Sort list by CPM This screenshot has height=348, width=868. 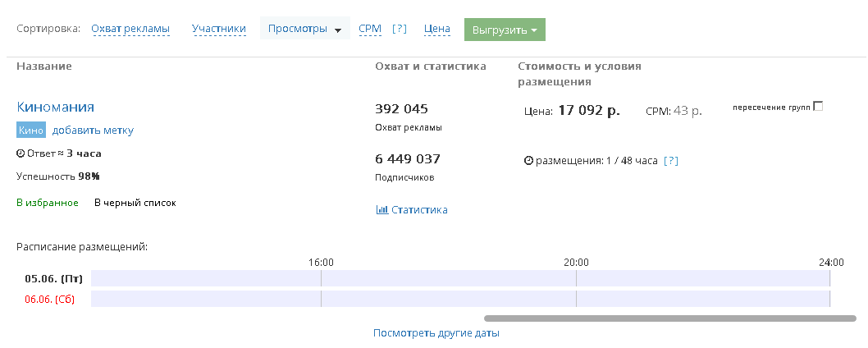tap(370, 30)
